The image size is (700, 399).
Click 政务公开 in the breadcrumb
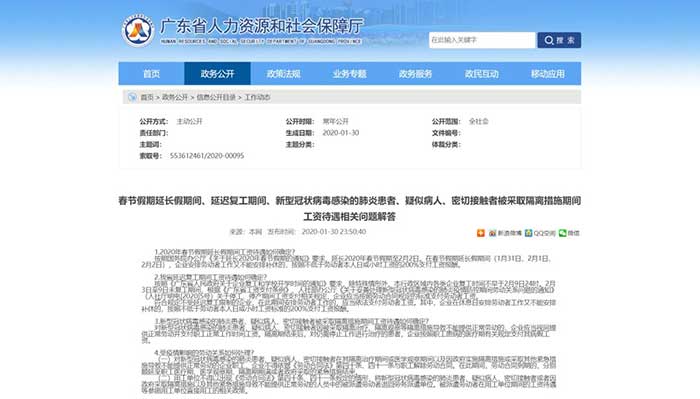tap(175, 97)
